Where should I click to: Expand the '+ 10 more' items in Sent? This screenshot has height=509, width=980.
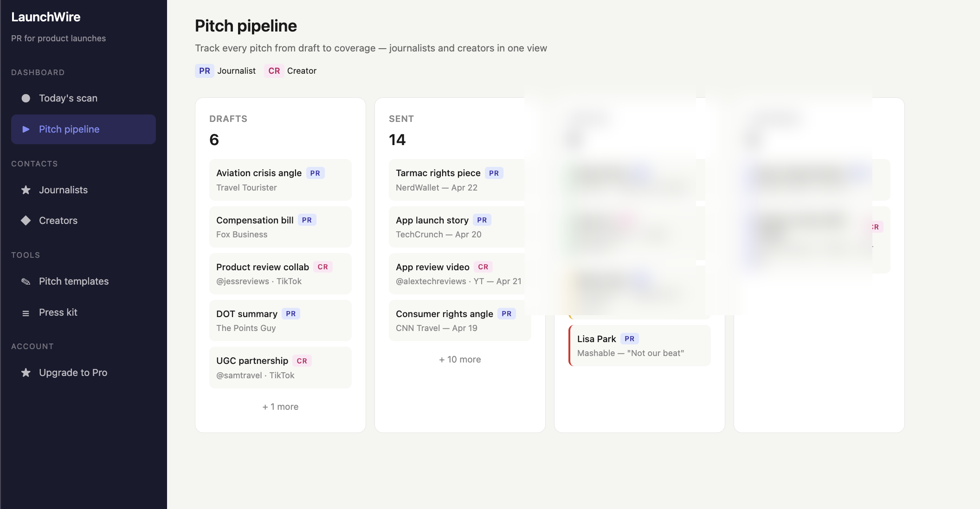coord(459,359)
